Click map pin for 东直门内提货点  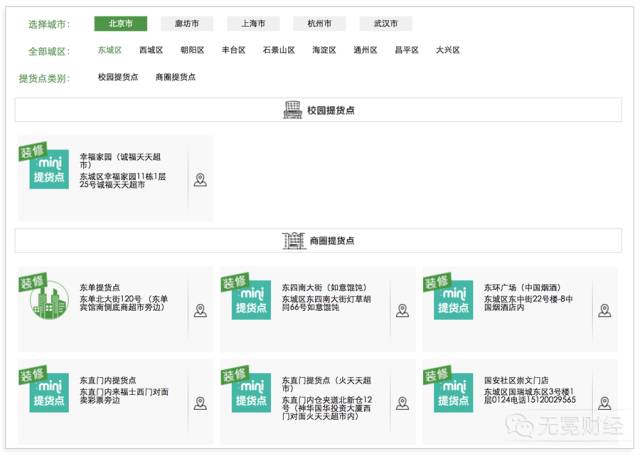coord(200,403)
